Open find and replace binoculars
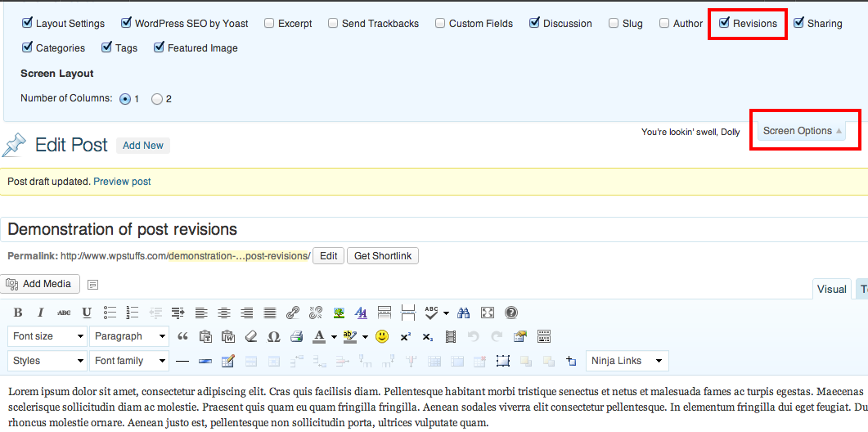 (464, 313)
